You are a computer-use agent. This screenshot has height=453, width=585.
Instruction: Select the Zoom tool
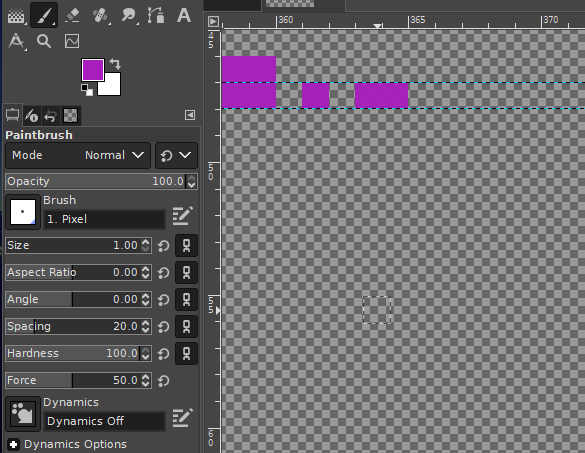coord(44,41)
